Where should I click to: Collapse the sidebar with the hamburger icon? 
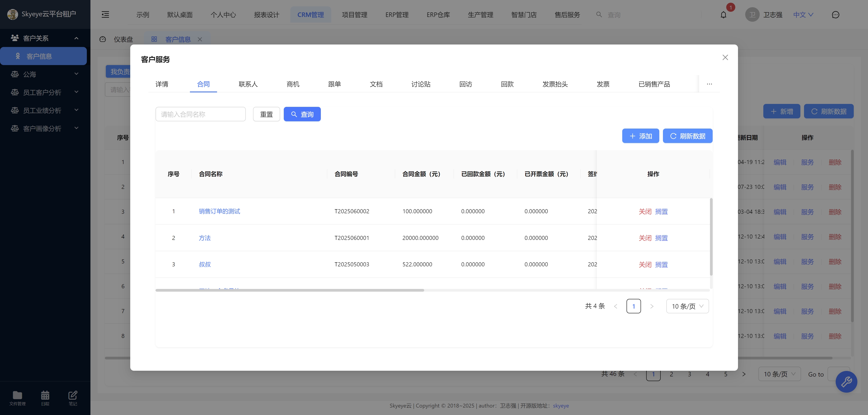coord(105,14)
